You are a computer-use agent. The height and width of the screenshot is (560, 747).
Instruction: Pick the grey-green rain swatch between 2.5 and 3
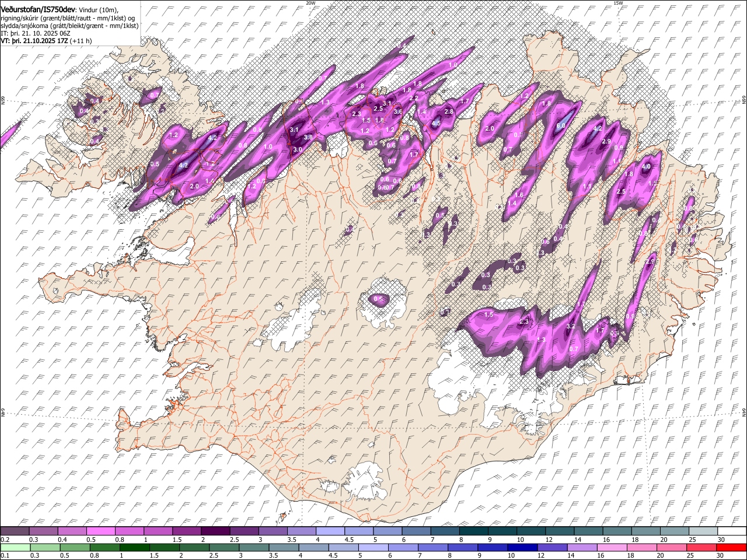click(x=223, y=547)
